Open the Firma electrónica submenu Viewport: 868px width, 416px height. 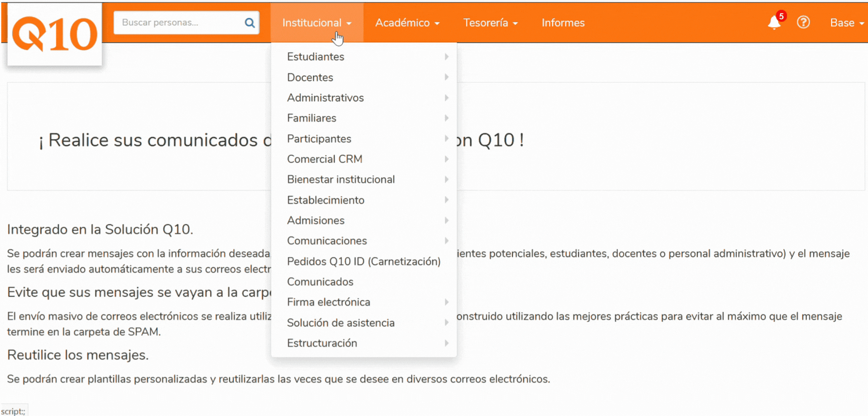pos(364,302)
